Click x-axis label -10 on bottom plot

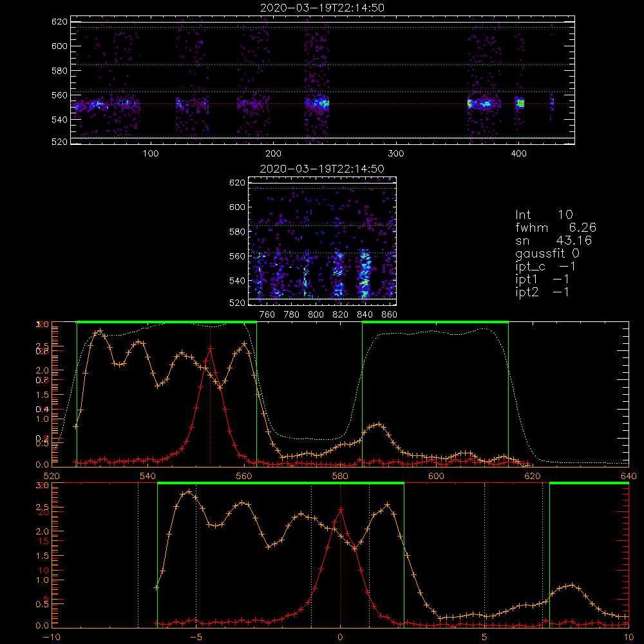pos(52,638)
